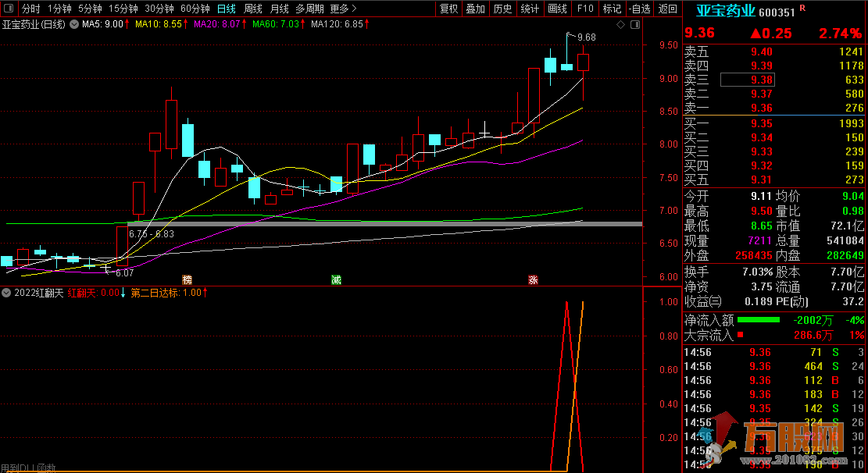
Task: Click the flag icon at 9.68 high
Action: (x=570, y=36)
